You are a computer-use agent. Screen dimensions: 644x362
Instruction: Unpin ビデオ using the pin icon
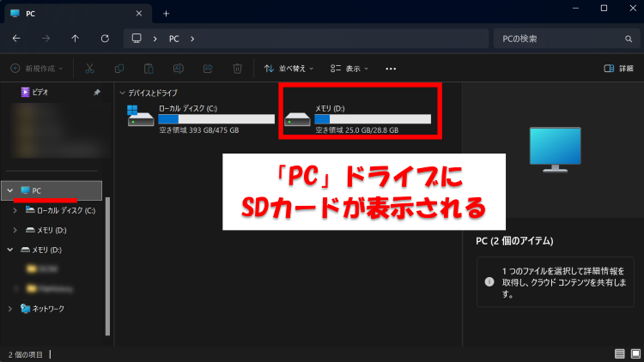click(x=97, y=93)
